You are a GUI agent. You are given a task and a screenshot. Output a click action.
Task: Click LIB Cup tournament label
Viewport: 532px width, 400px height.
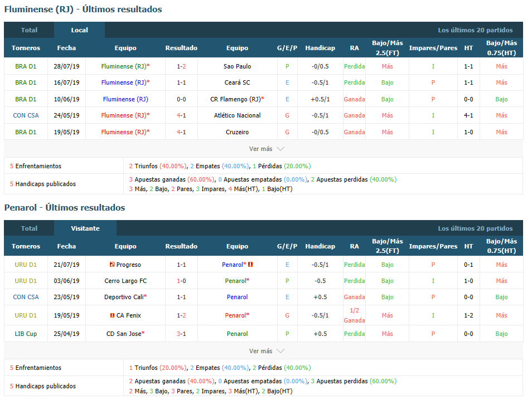(x=26, y=334)
